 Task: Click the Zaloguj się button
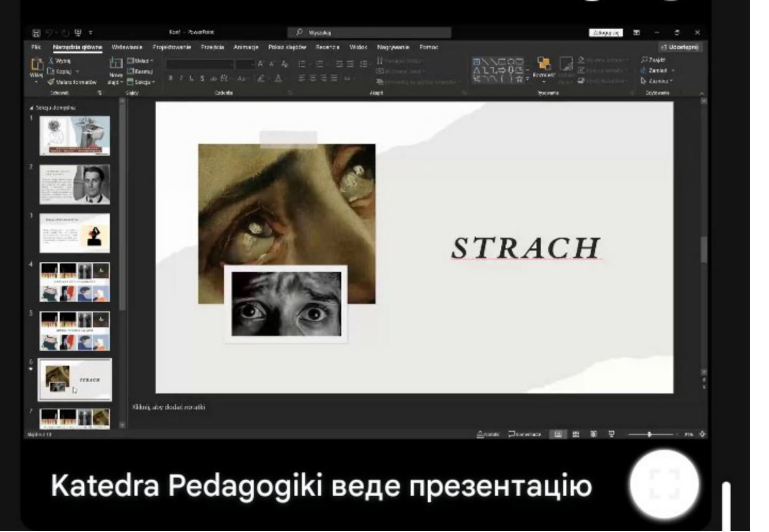point(606,33)
